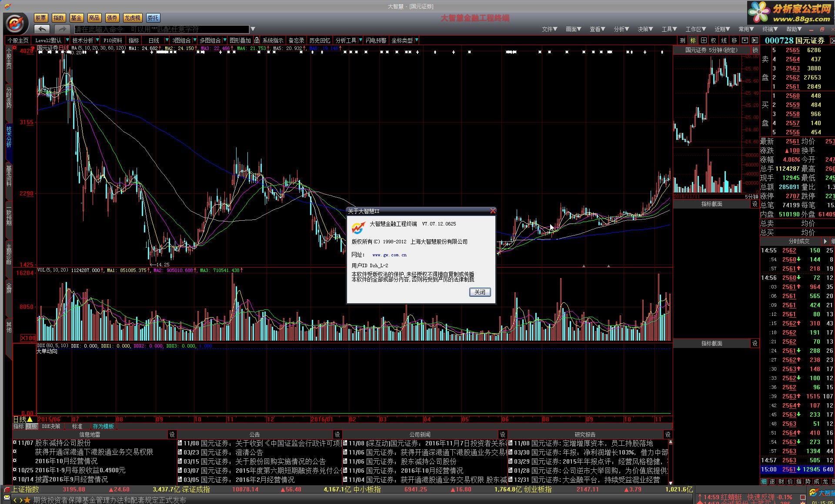Click the grid layout icon beside 标
This screenshot has height=504, width=835.
coord(704,40)
